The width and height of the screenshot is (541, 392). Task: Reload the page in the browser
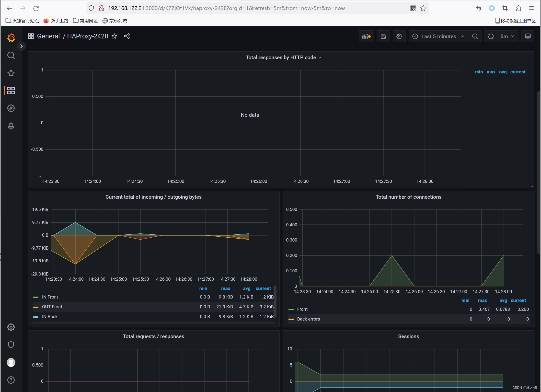(x=36, y=8)
